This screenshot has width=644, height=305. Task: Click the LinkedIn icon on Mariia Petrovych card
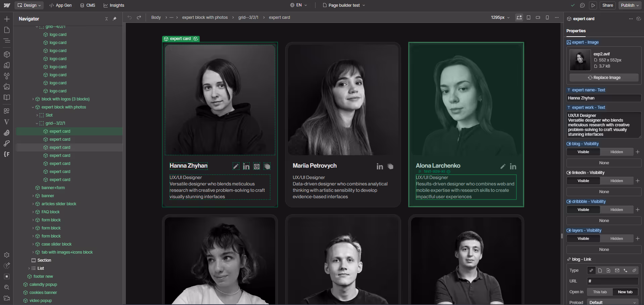[x=380, y=167]
